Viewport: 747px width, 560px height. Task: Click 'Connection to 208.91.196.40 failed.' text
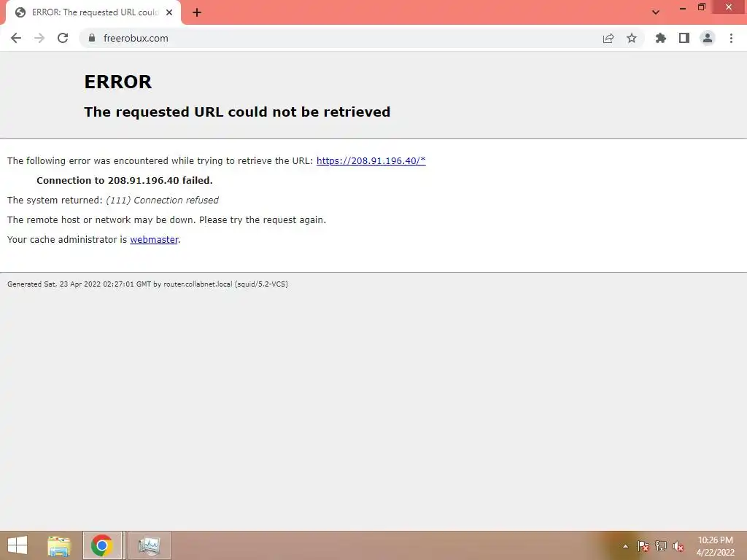point(125,181)
